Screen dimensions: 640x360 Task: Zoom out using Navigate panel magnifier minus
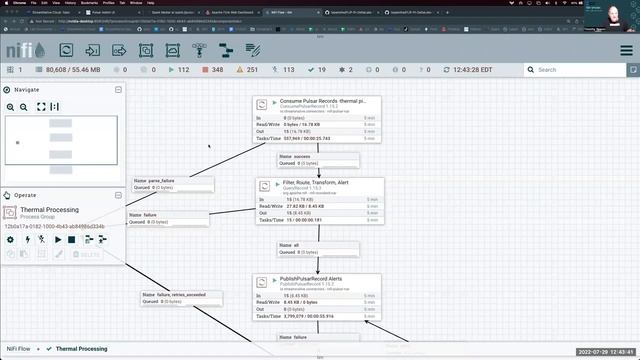coord(24,107)
